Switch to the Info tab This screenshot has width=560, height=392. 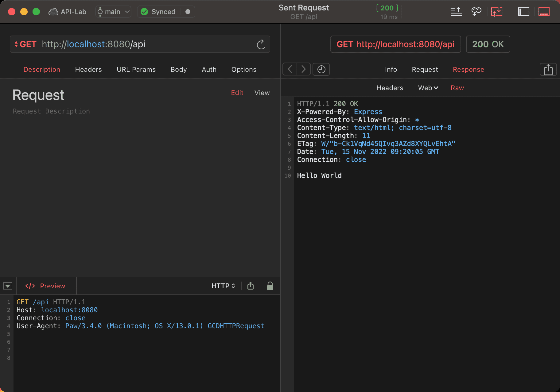(391, 69)
